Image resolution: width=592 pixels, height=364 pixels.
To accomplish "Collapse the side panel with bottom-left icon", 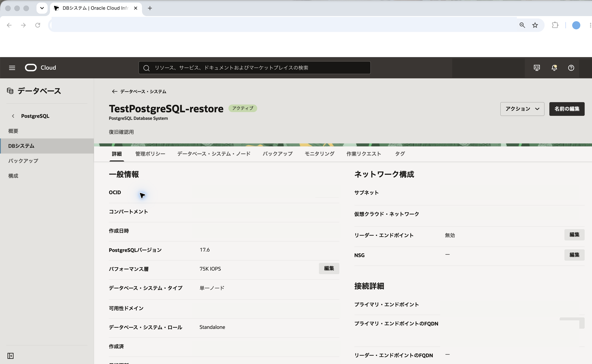I will pyautogui.click(x=11, y=356).
